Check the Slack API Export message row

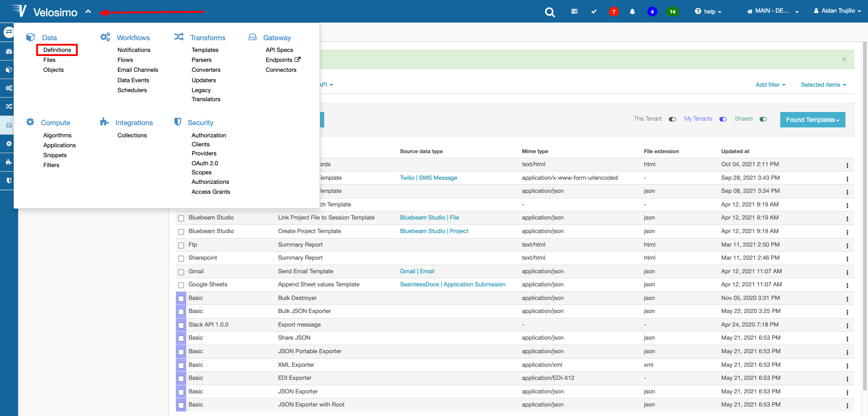pos(181,325)
